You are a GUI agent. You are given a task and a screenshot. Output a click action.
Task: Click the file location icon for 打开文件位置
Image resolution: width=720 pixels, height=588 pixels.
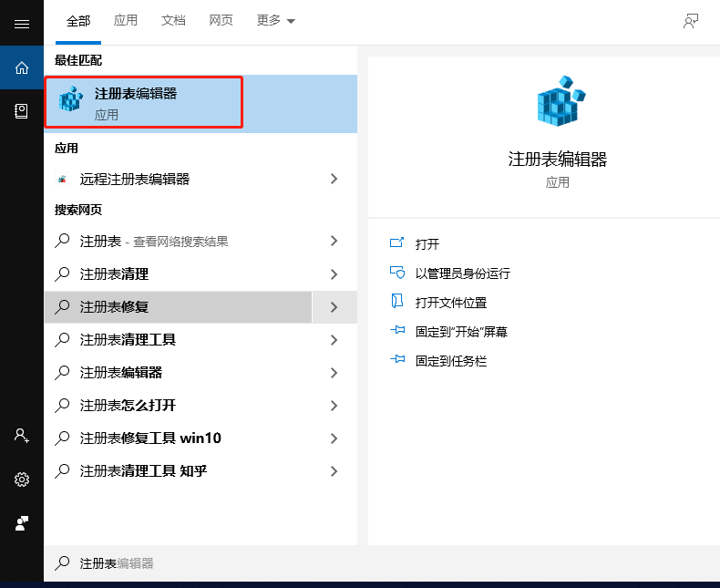396,302
